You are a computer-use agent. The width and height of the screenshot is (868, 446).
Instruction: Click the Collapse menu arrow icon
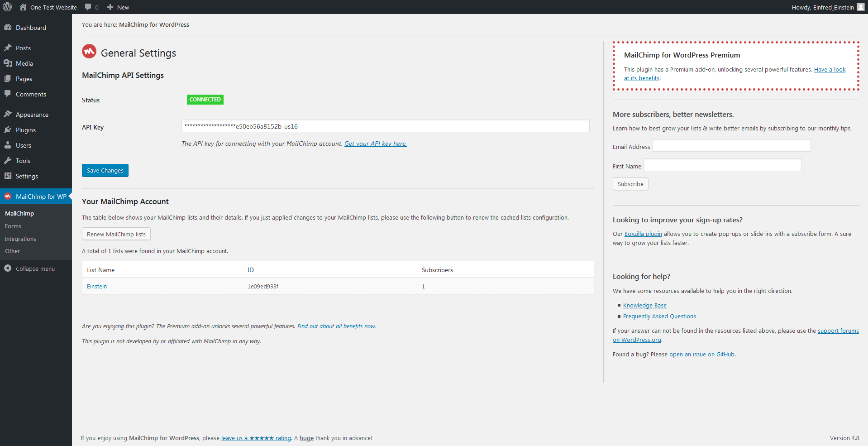(8, 269)
